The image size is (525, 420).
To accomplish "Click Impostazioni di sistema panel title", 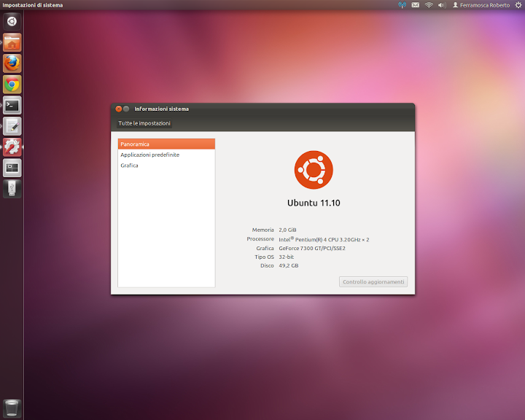I will point(33,5).
